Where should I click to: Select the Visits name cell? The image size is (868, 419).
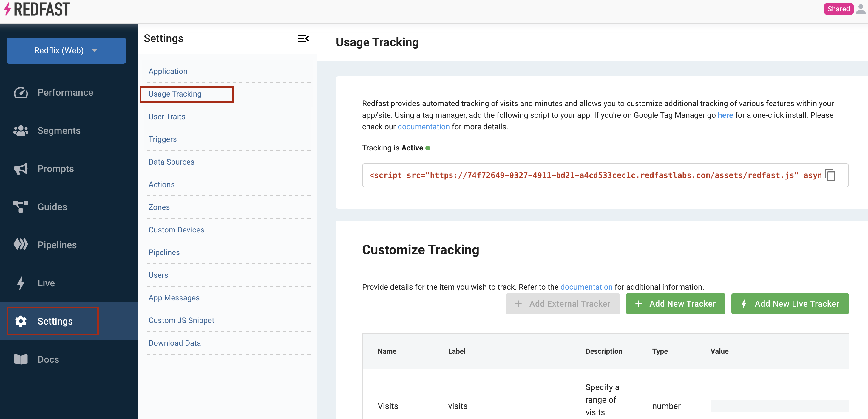point(388,406)
